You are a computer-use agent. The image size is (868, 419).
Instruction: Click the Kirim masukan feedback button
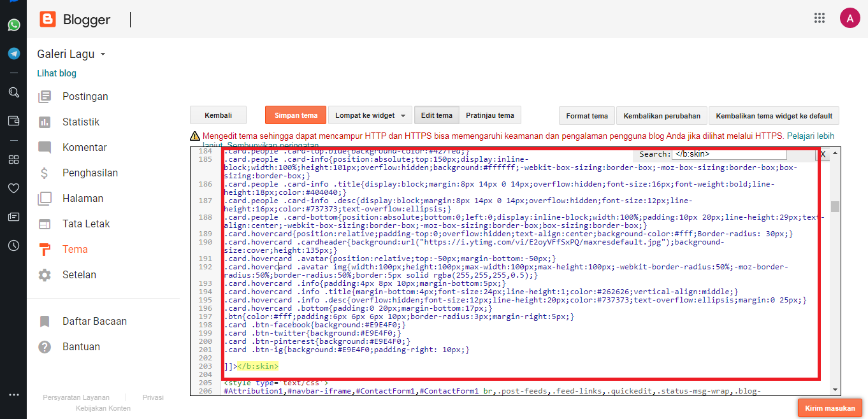coord(830,408)
